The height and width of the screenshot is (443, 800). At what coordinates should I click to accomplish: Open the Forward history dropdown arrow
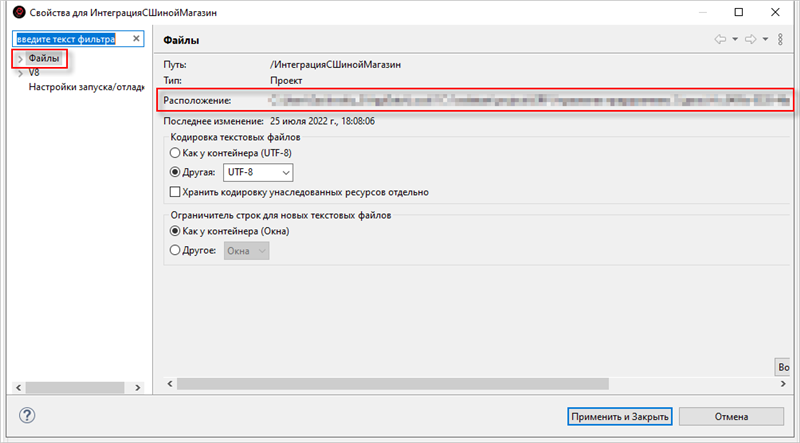click(765, 40)
